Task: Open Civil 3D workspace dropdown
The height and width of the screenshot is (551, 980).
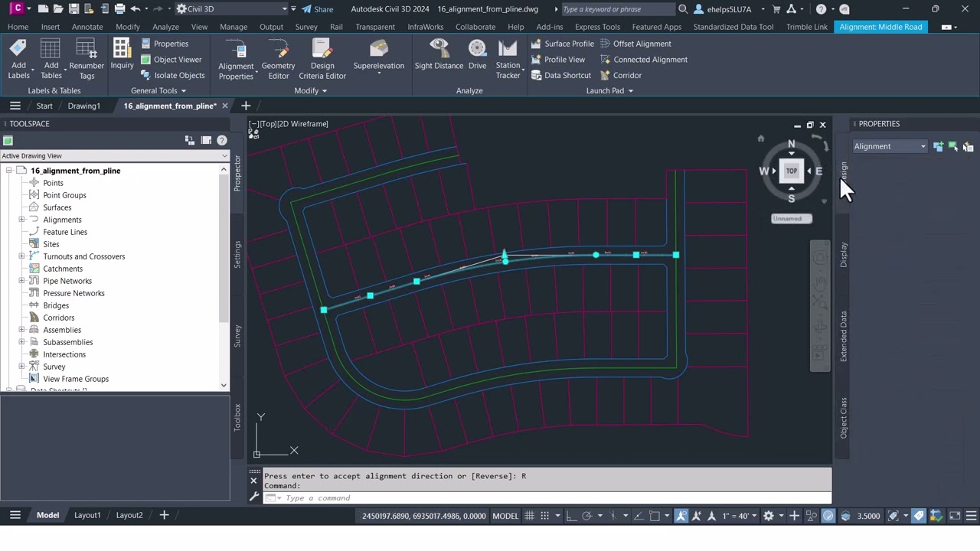Action: pyautogui.click(x=231, y=9)
